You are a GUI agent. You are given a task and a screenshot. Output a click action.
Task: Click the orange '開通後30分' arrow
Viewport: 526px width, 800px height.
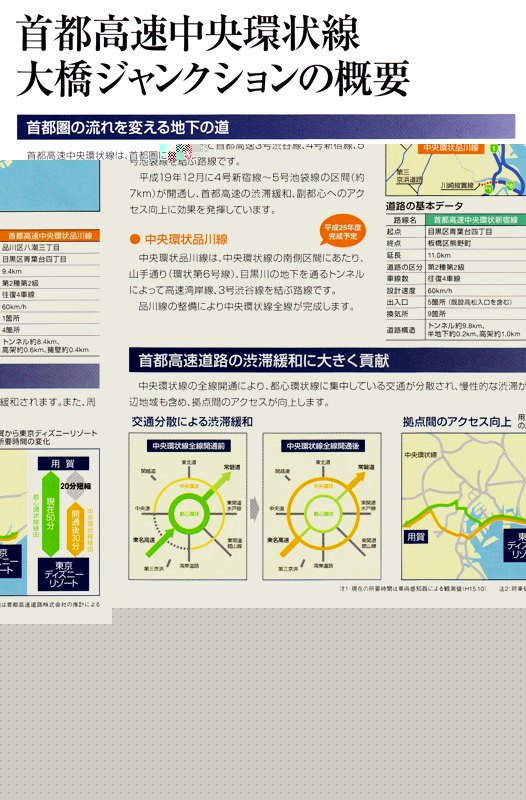tap(76, 531)
